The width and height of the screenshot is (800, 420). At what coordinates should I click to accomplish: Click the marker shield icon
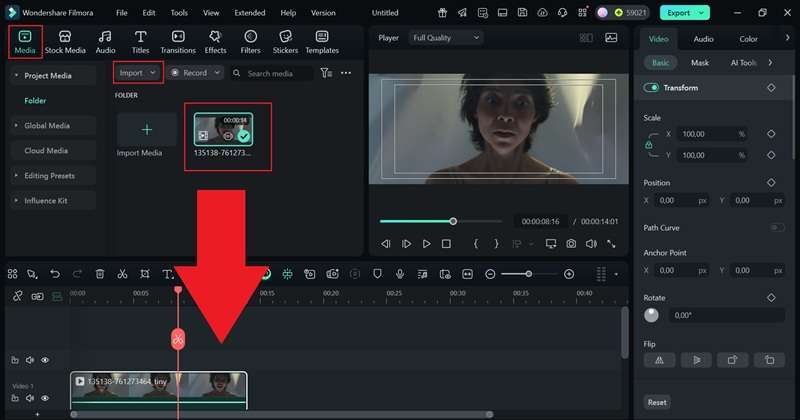pyautogui.click(x=377, y=274)
